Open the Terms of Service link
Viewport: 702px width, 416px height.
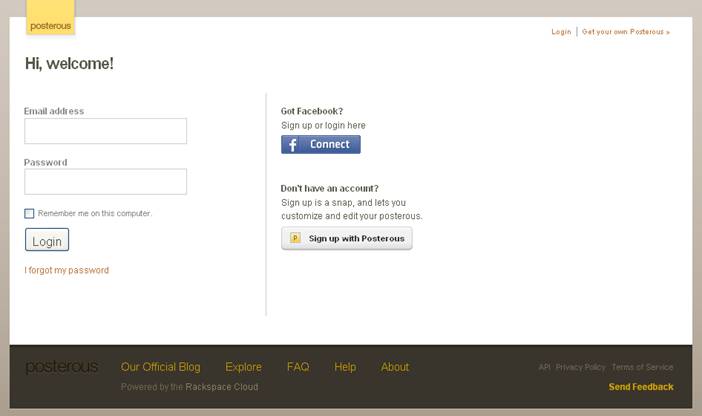642,367
